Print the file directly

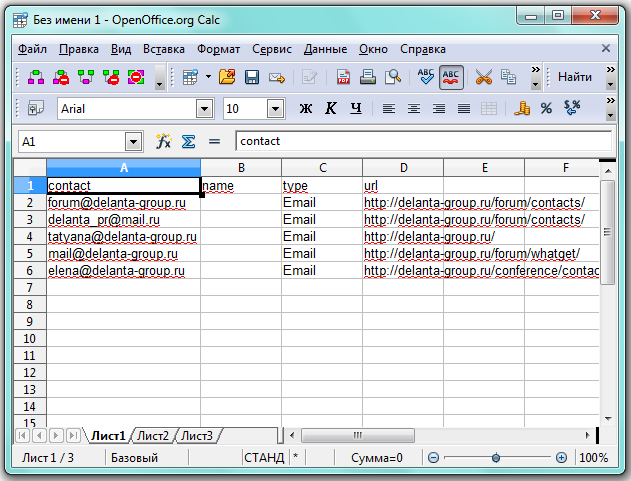367,77
